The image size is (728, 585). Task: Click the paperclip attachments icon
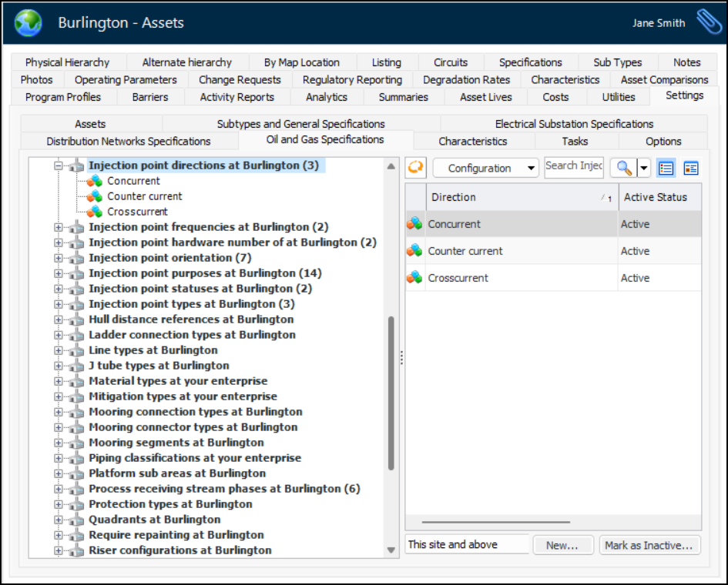click(x=708, y=22)
